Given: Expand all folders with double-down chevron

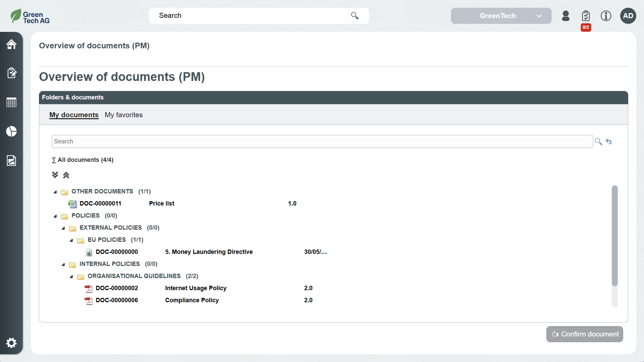Looking at the screenshot, I should (x=55, y=175).
